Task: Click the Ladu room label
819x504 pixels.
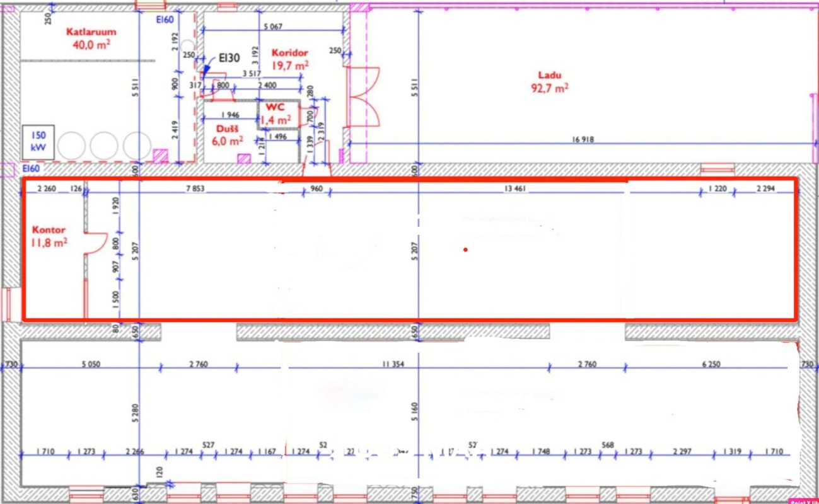Action: [x=550, y=76]
